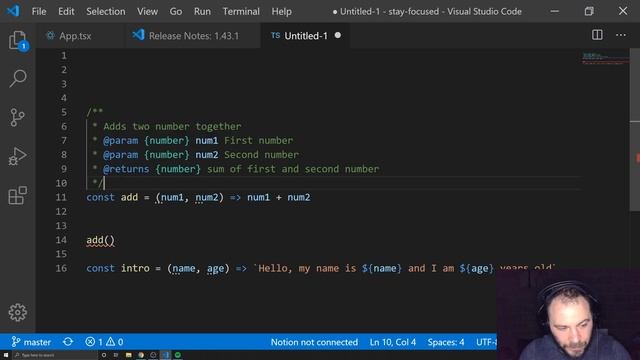The width and height of the screenshot is (640, 360).
Task: Click the underlined add() call on line 14
Action: point(100,240)
